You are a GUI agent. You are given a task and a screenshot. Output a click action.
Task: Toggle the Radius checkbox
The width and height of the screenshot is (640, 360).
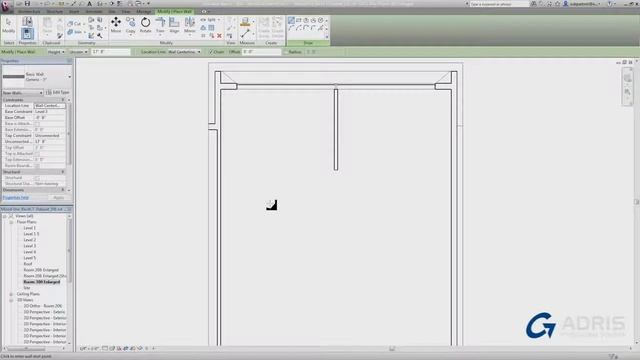tap(286, 52)
